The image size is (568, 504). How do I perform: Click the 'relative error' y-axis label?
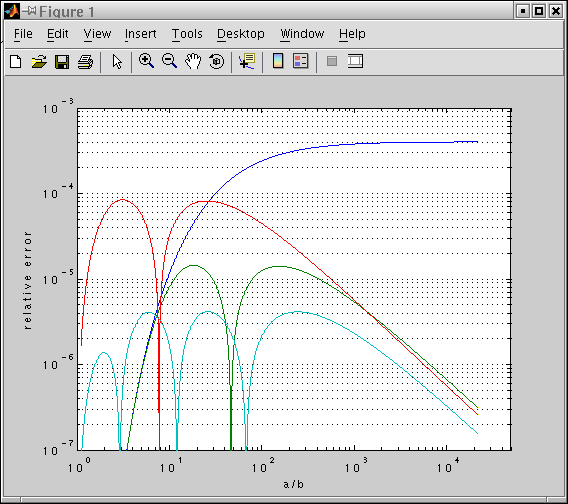[28, 280]
